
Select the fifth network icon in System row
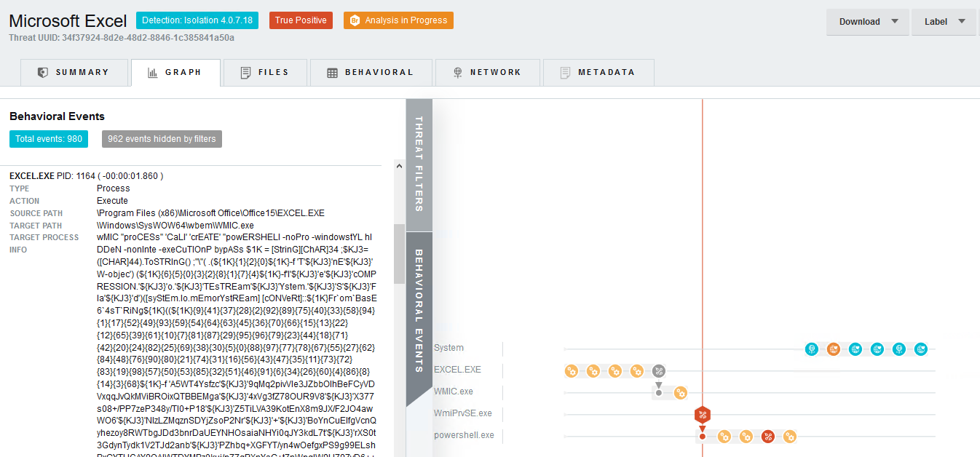899,349
